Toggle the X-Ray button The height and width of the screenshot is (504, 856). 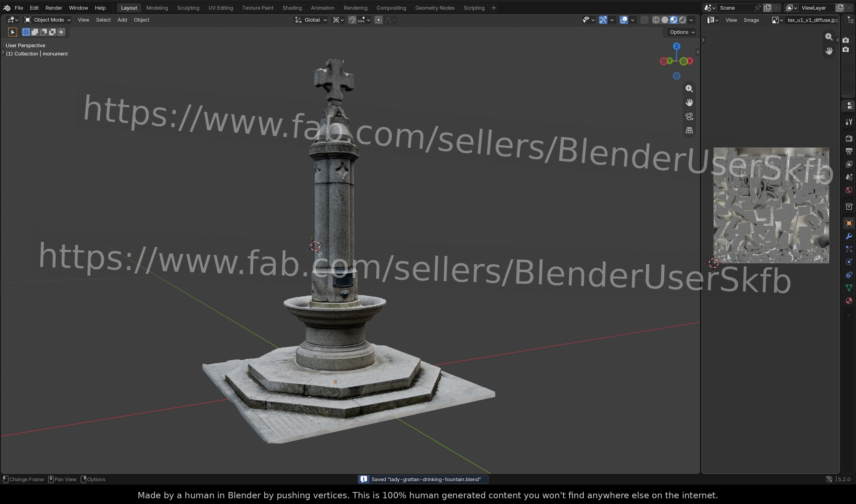pos(644,20)
